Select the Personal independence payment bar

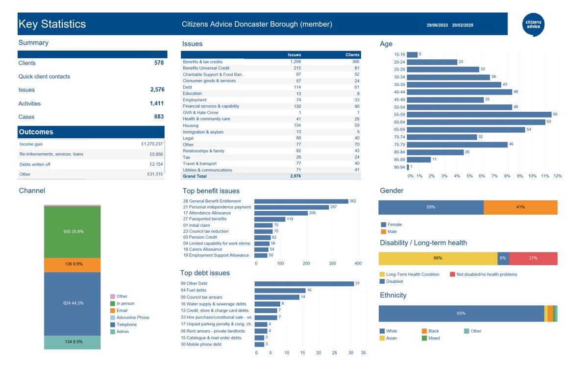292,207
